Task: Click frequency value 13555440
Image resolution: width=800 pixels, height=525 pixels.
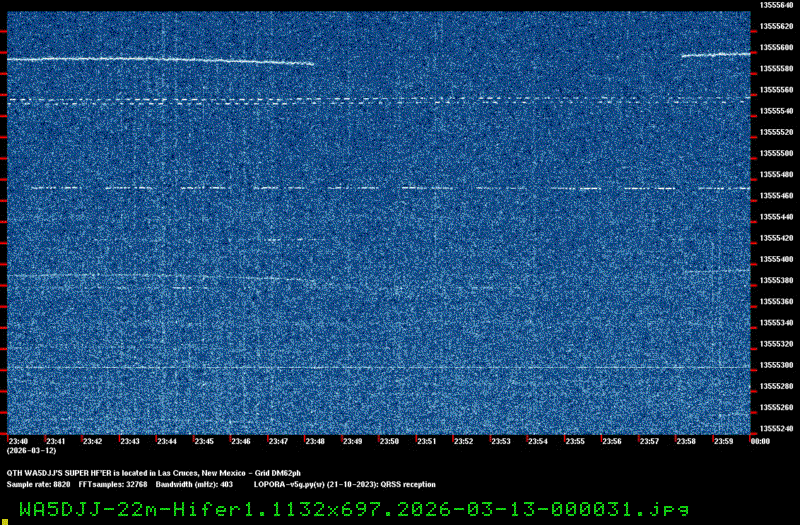Action: (x=776, y=217)
